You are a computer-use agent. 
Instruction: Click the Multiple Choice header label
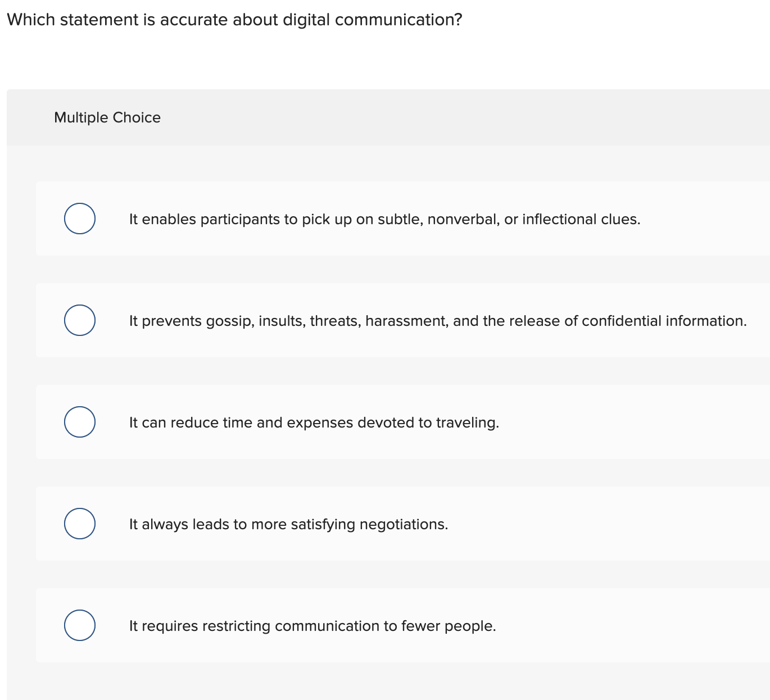107,117
